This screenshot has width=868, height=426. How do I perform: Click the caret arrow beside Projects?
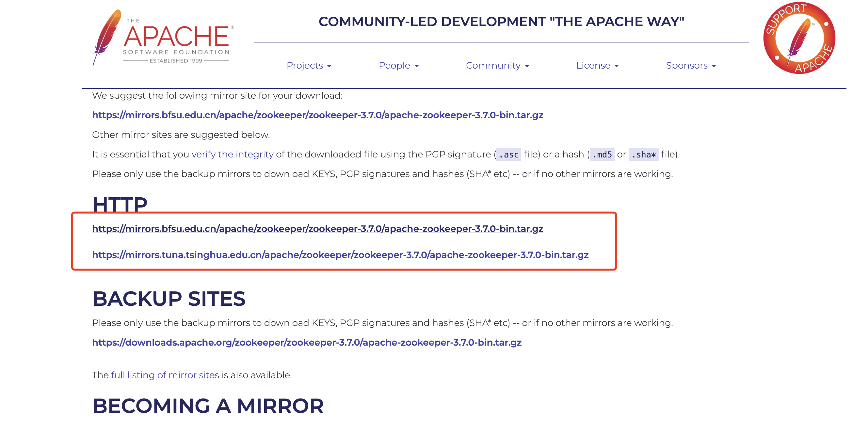(x=329, y=66)
